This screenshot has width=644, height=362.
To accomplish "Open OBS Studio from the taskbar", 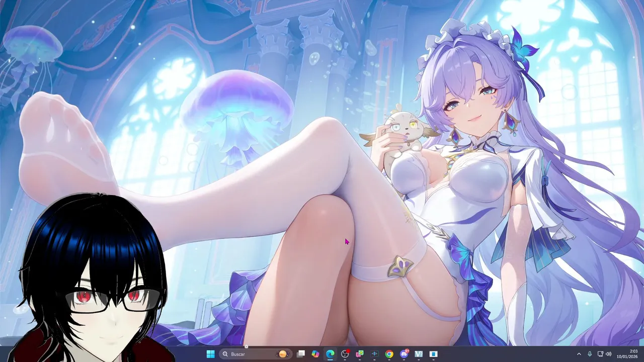I will pos(345,354).
